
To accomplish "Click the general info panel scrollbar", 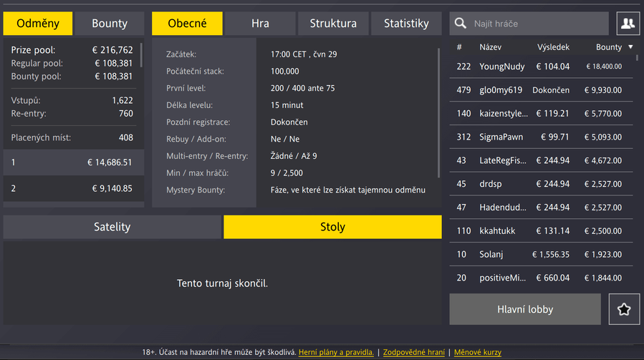I will point(438,113).
